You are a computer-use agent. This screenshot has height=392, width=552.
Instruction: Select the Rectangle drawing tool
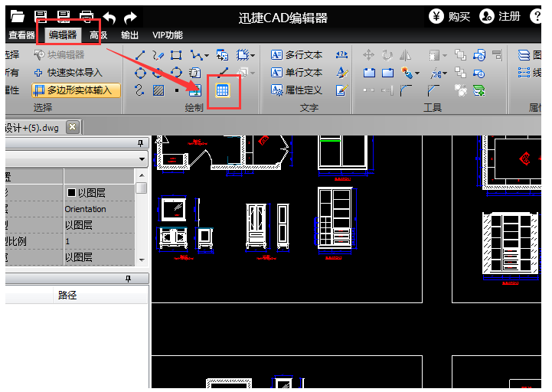(x=176, y=55)
